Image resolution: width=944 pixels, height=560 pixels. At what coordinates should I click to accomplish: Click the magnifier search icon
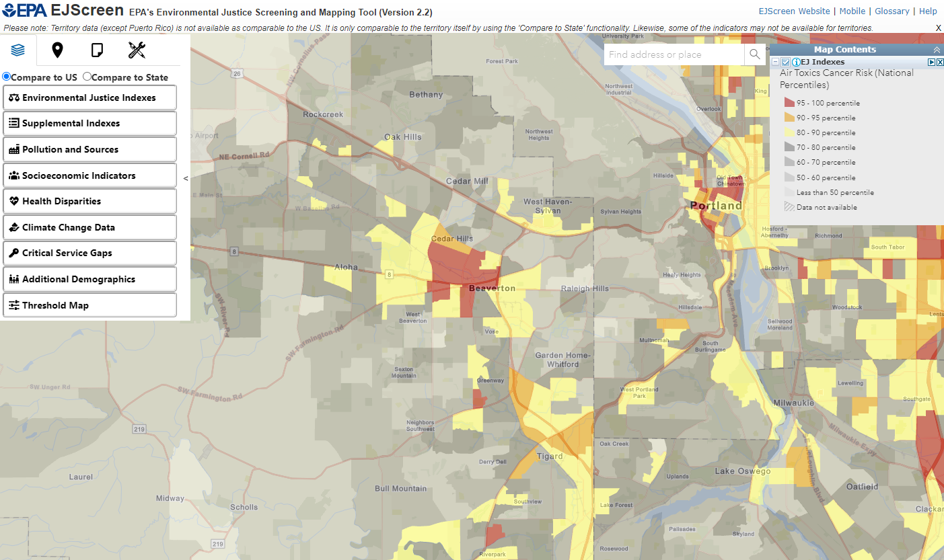pos(754,54)
